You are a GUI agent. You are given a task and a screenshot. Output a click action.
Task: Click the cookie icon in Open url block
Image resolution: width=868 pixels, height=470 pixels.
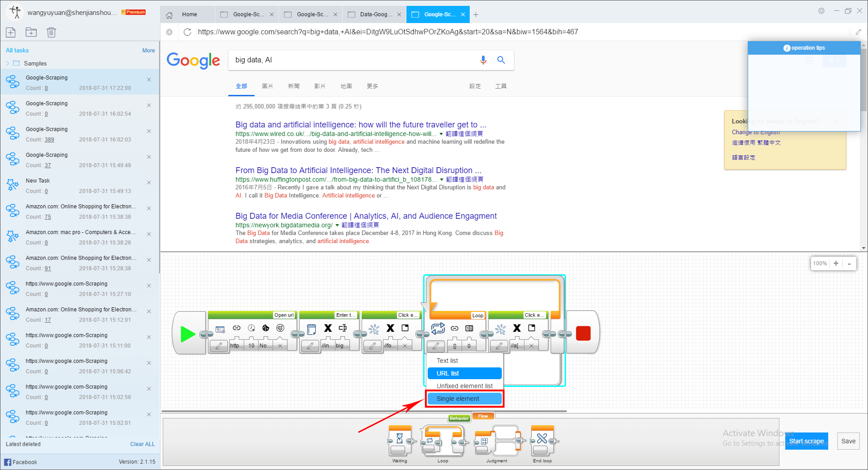[x=266, y=328]
